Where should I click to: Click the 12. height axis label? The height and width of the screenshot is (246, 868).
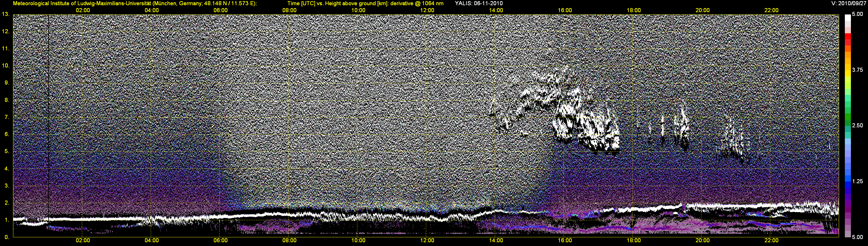(x=5, y=31)
